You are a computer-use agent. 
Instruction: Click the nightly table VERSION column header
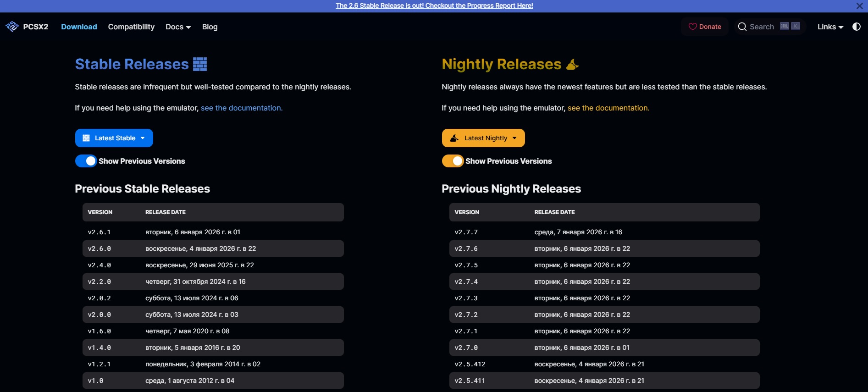(467, 212)
